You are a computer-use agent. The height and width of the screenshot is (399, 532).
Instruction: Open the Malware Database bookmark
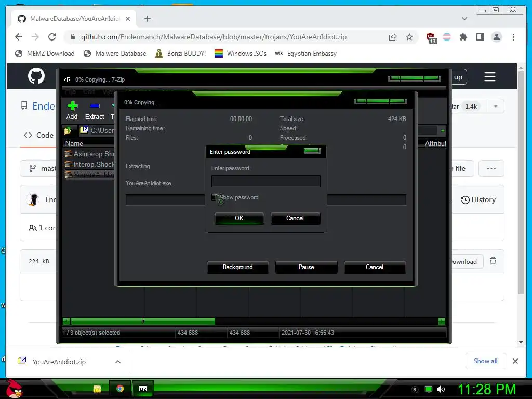115,54
